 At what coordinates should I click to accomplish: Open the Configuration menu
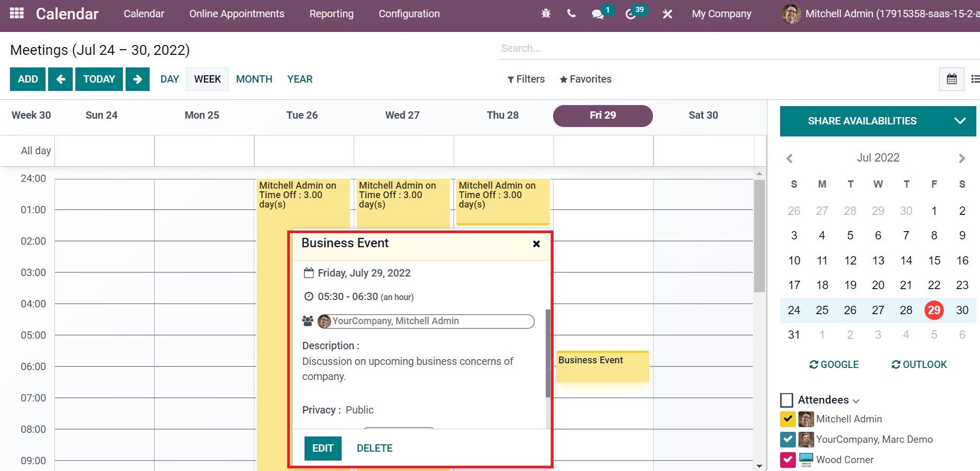(x=409, y=14)
